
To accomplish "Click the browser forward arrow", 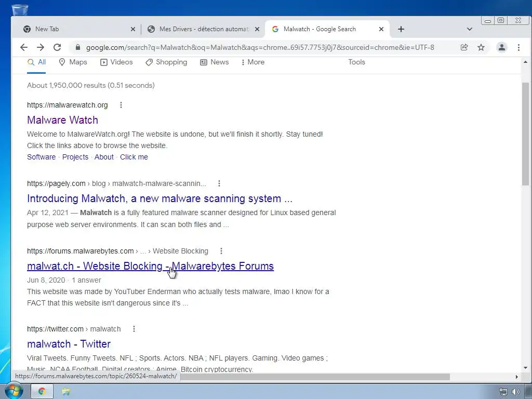I will click(x=41, y=47).
